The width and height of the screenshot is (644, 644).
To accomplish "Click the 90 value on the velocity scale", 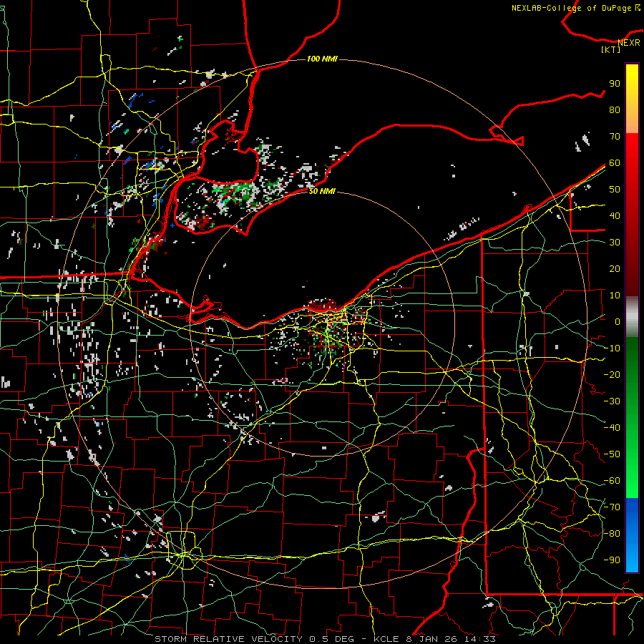I will (x=615, y=84).
